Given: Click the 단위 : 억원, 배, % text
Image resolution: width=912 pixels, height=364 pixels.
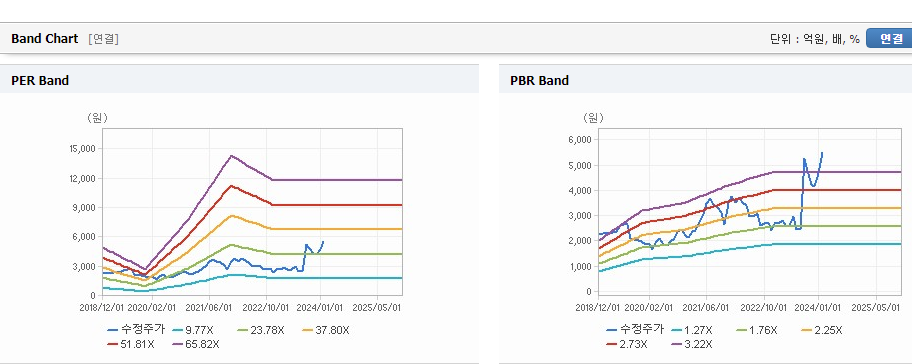Looking at the screenshot, I should tap(814, 39).
